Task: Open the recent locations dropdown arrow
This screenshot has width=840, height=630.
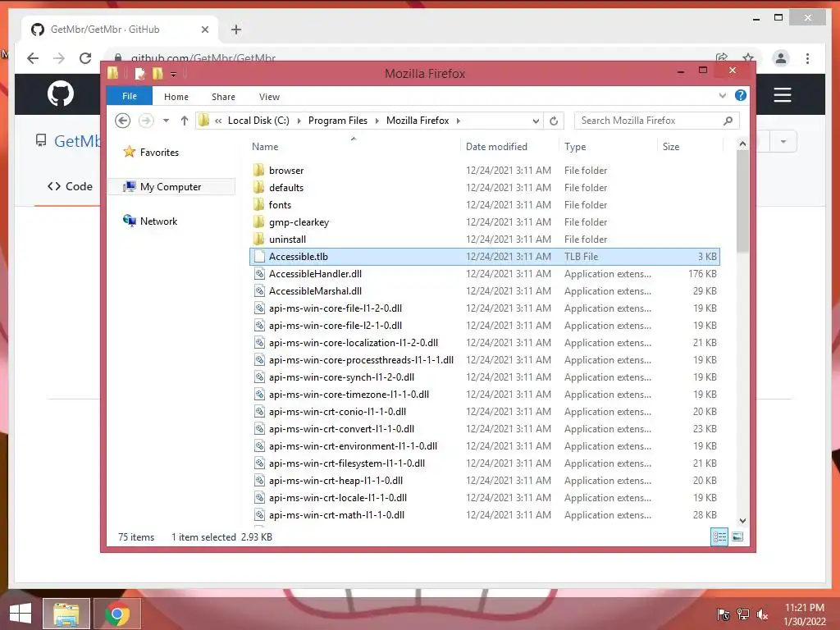Action: tap(166, 121)
